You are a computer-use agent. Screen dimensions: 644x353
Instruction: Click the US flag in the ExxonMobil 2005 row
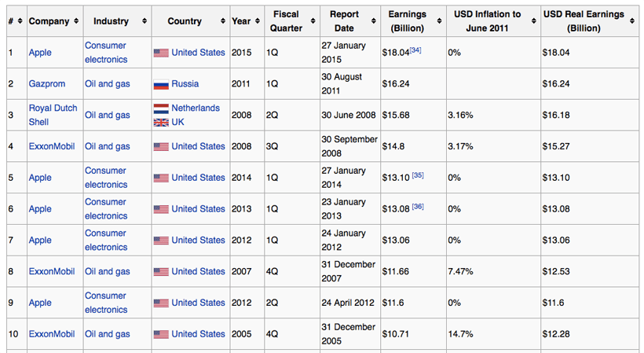pyautogui.click(x=161, y=334)
